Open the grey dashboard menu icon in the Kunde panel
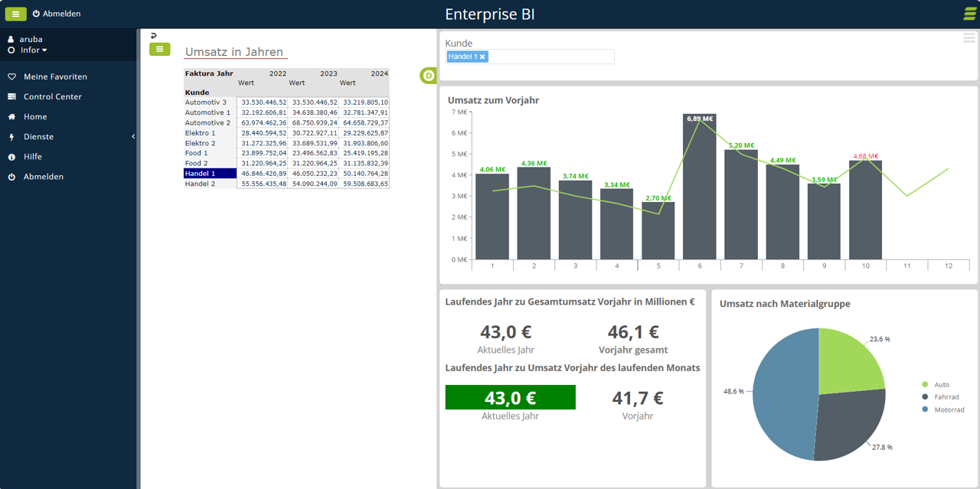 pyautogui.click(x=969, y=37)
